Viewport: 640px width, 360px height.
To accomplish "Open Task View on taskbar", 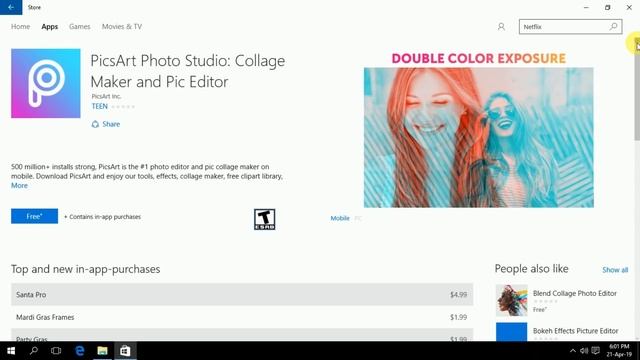I will coord(56,351).
